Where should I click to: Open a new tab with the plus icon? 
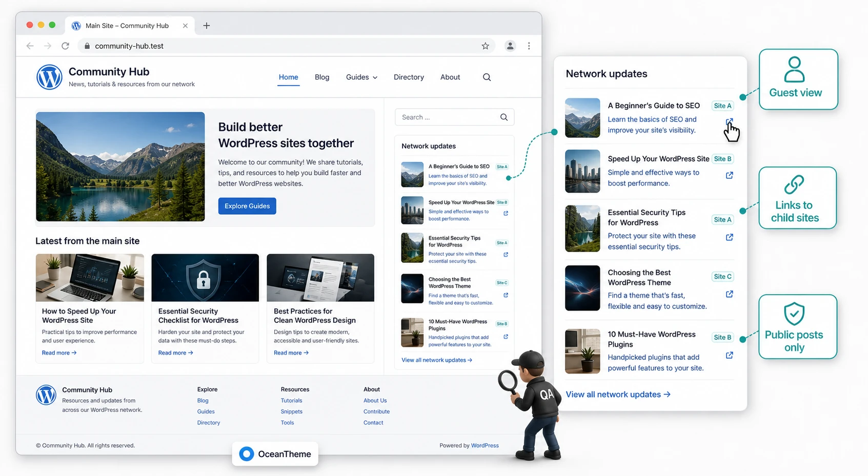point(207,26)
